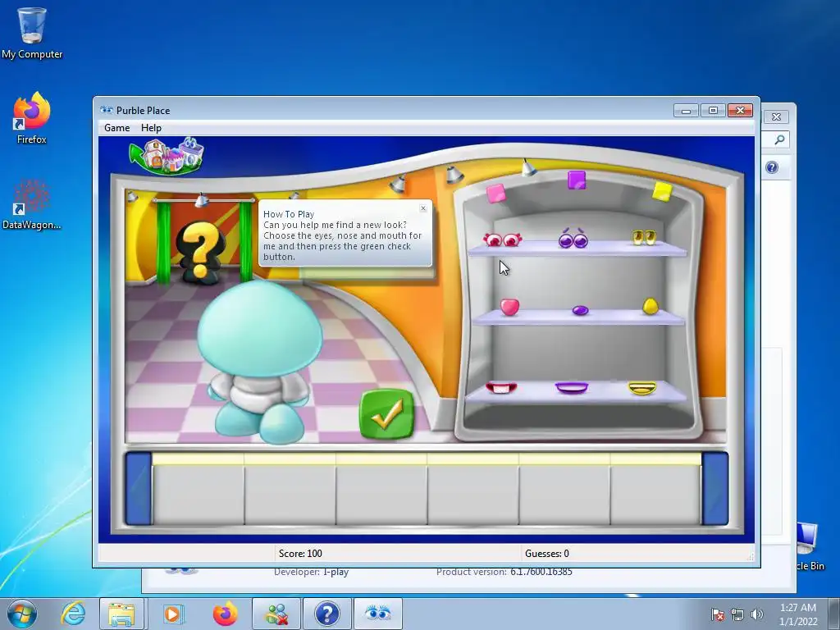Click the Score: 100 status text
Screen dimensions: 840x630
pyautogui.click(x=300, y=554)
